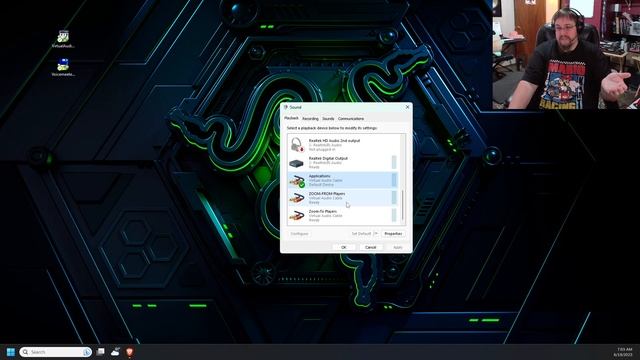Select the "Zoom-To Players" device name

tap(323, 211)
